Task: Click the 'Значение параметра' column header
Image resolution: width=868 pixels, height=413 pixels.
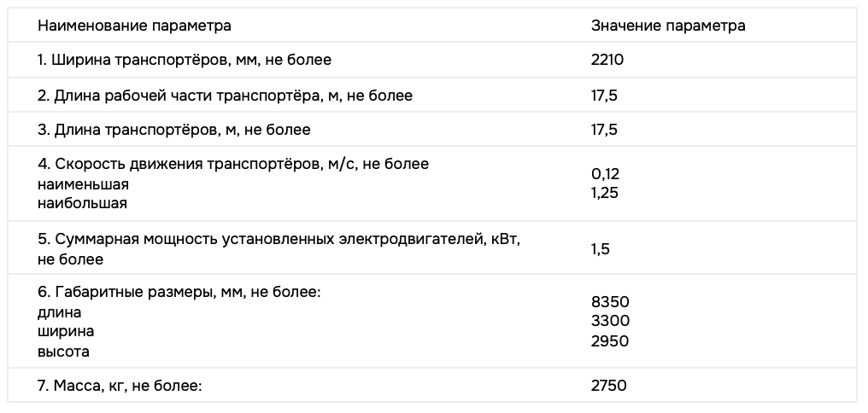Action: coord(668,26)
